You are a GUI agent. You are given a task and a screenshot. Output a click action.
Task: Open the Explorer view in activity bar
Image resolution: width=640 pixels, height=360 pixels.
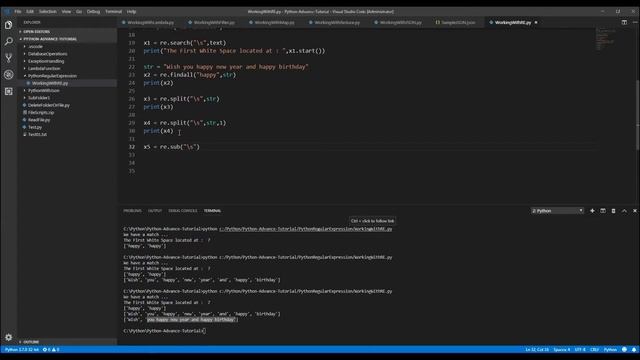coord(9,25)
